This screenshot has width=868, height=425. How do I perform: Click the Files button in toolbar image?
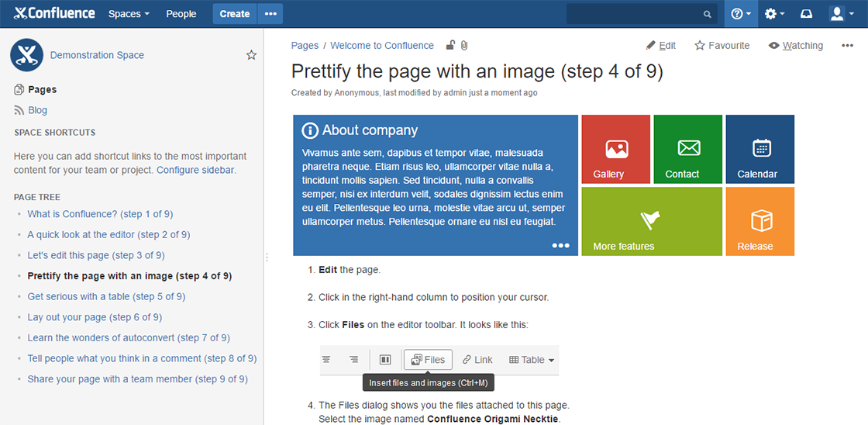tap(428, 360)
